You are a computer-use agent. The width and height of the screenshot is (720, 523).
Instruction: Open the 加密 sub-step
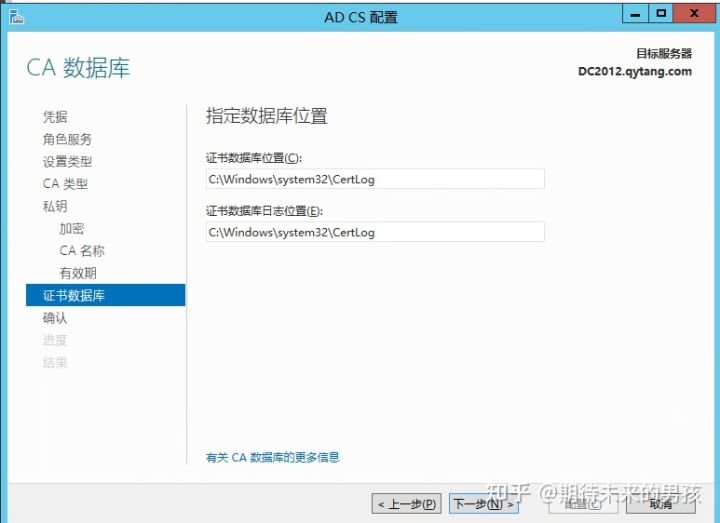72,228
